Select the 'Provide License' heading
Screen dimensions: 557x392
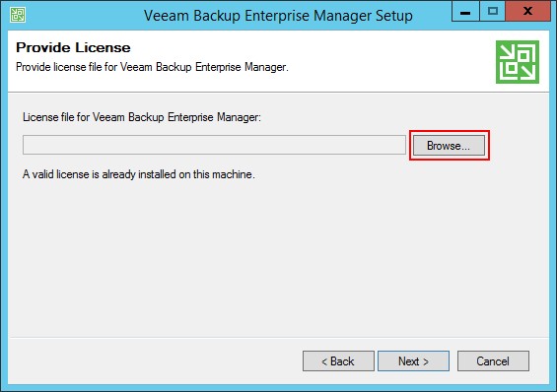click(x=73, y=47)
